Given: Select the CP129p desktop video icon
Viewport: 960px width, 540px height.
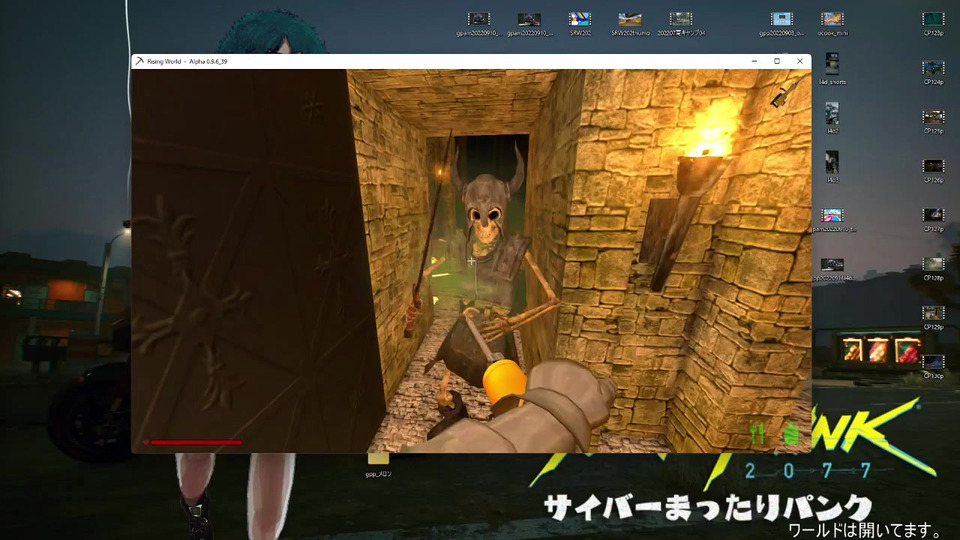Looking at the screenshot, I should tap(933, 318).
